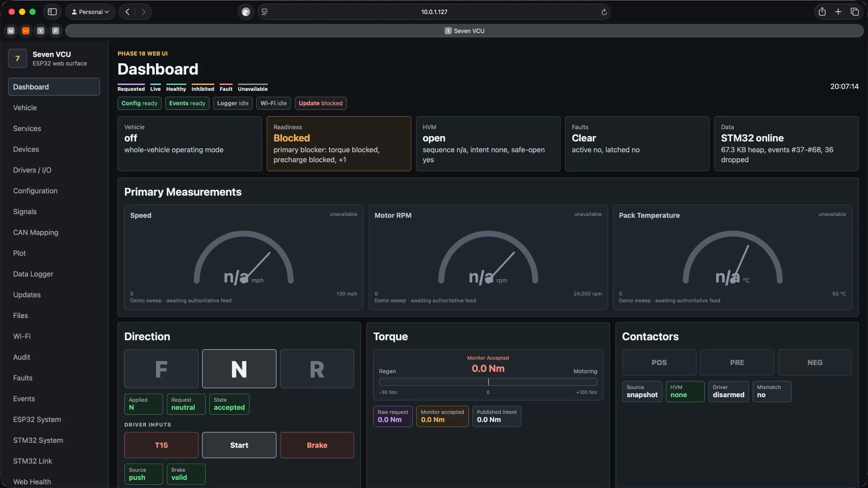This screenshot has width=868, height=488.
Task: Navigate to ESP32 System
Action: tap(54, 419)
